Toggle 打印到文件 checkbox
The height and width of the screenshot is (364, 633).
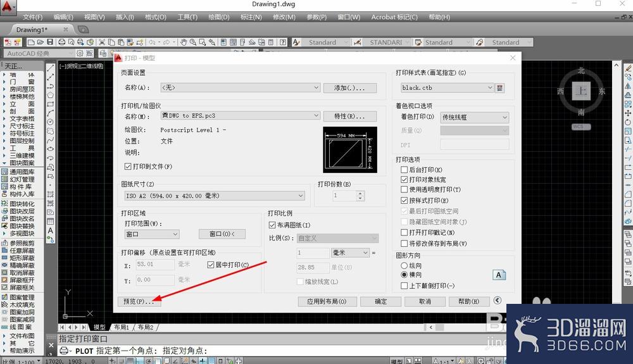[128, 166]
